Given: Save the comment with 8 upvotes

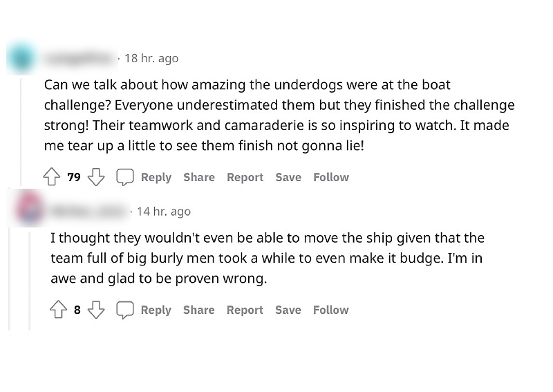Looking at the screenshot, I should pos(288,310).
